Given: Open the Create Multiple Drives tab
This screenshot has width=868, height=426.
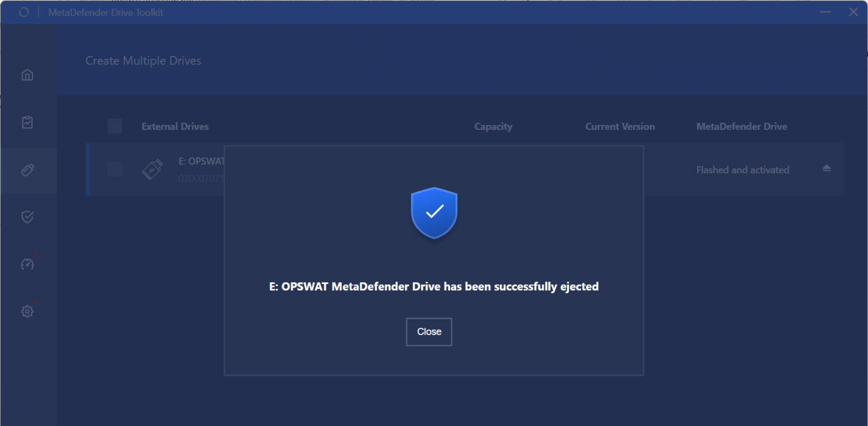Looking at the screenshot, I should click(x=143, y=61).
